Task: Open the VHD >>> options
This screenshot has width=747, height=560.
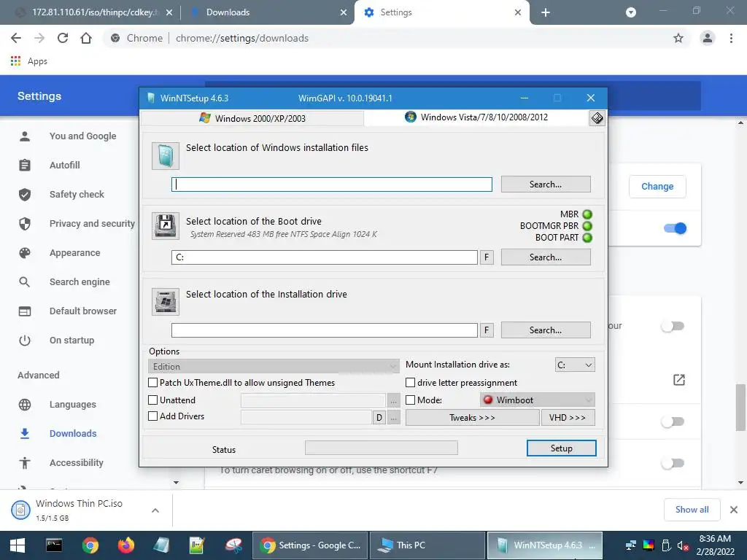Action: pyautogui.click(x=568, y=418)
